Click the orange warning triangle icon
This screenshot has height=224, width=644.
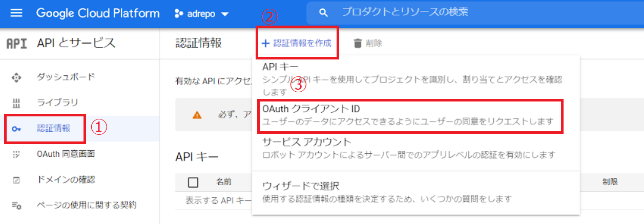click(x=197, y=115)
